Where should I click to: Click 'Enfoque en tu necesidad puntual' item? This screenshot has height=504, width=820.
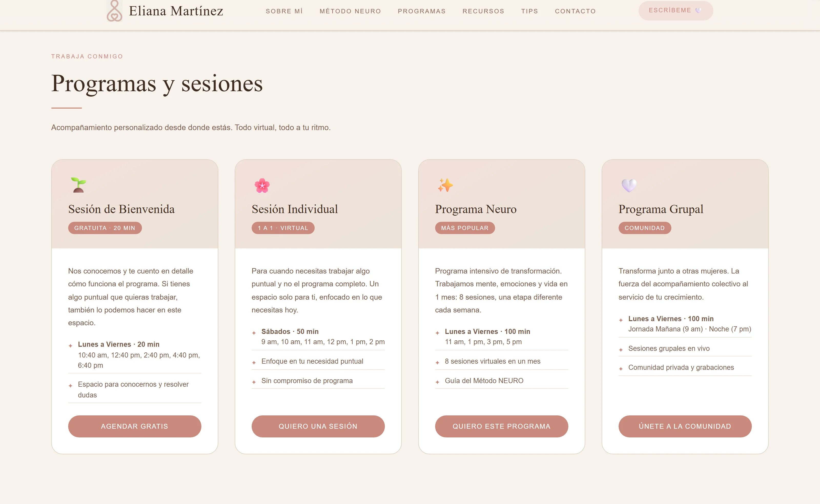(312, 361)
